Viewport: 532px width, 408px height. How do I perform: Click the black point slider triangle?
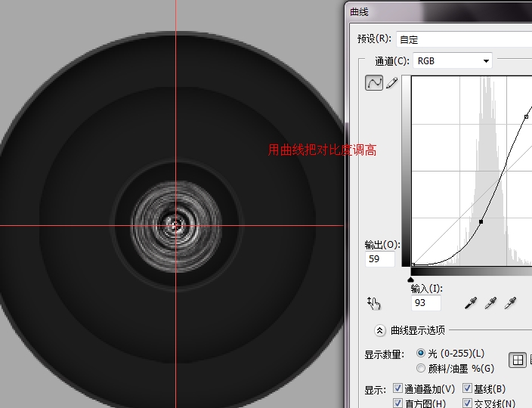tap(411, 279)
